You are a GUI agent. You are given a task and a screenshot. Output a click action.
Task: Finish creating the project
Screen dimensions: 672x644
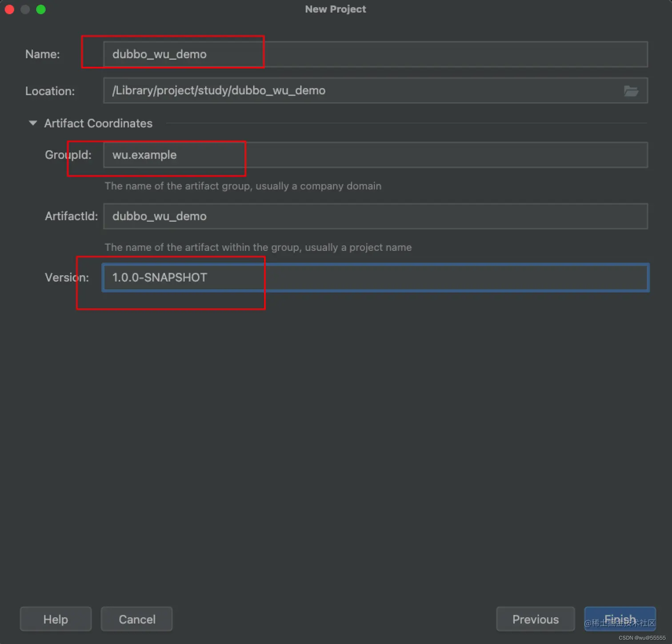(620, 619)
